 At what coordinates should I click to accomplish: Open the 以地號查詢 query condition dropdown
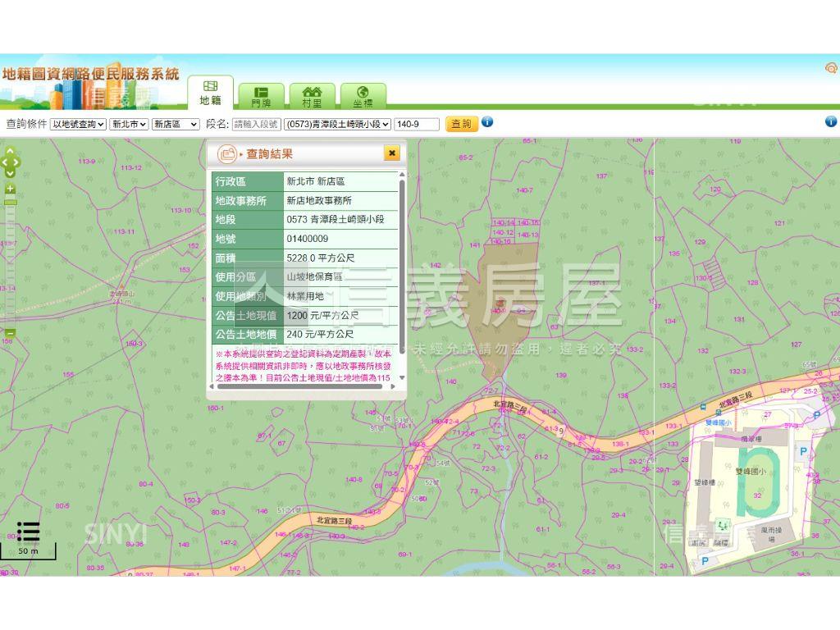78,125
